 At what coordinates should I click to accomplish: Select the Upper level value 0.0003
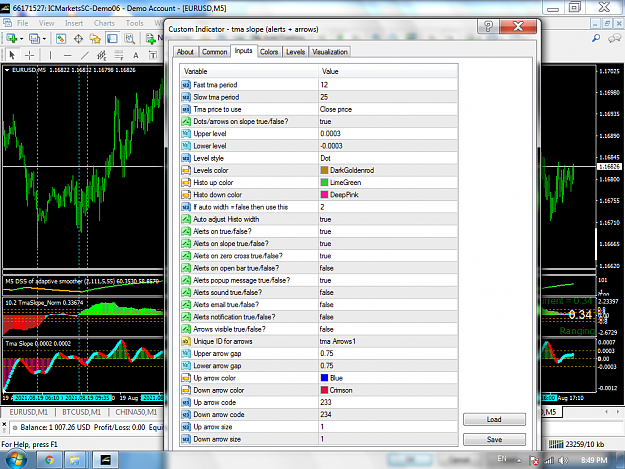387,133
